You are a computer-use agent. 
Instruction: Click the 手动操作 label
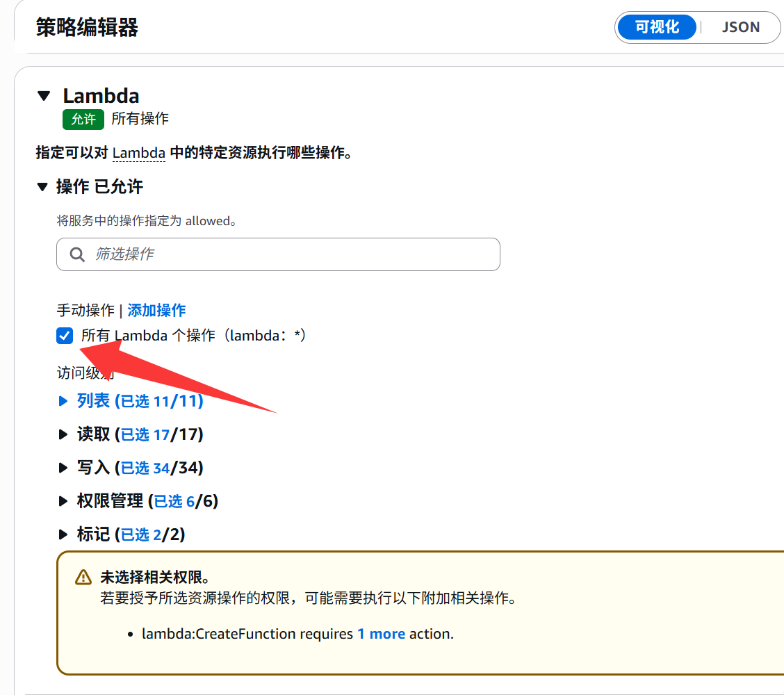85,311
